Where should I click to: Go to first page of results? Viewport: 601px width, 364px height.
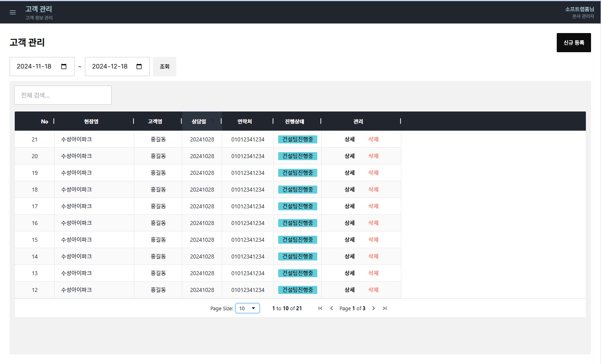(320, 308)
